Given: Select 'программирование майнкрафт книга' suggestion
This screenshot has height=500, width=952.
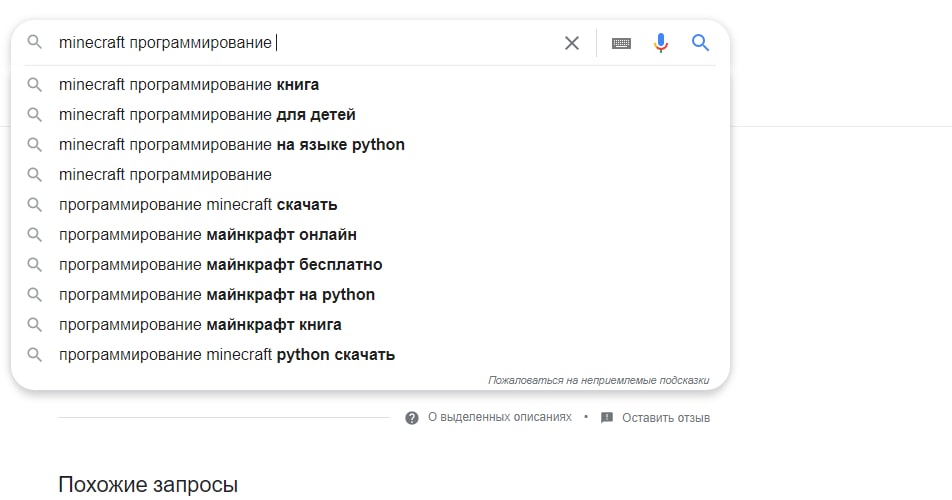Looking at the screenshot, I should tap(370, 325).
